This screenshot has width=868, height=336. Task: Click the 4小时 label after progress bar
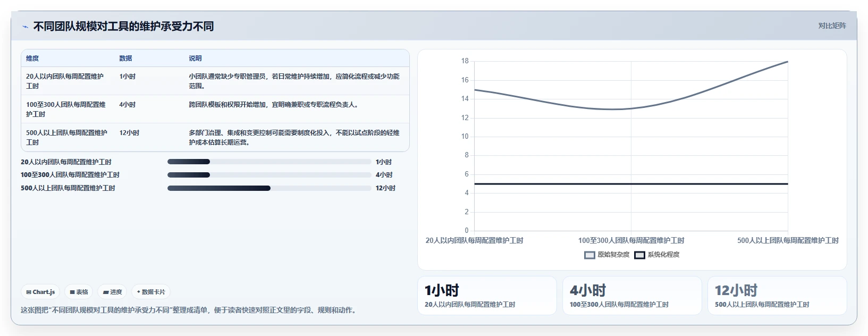tap(384, 175)
